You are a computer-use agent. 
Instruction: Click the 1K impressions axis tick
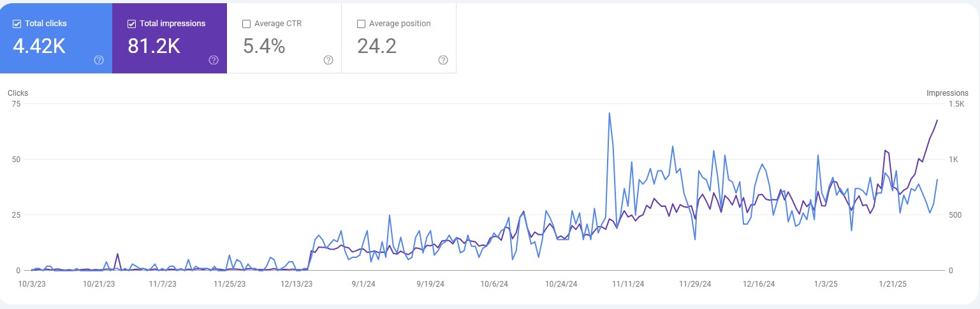click(x=954, y=160)
